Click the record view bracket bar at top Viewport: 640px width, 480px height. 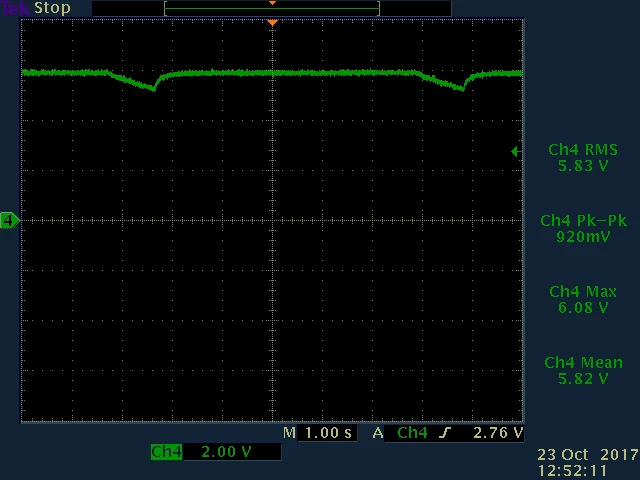pos(272,8)
